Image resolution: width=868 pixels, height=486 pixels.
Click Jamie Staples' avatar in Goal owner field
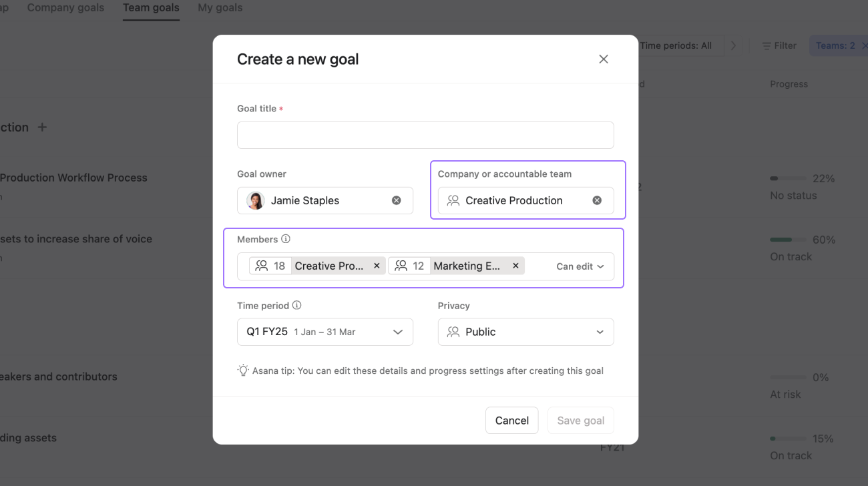click(255, 200)
